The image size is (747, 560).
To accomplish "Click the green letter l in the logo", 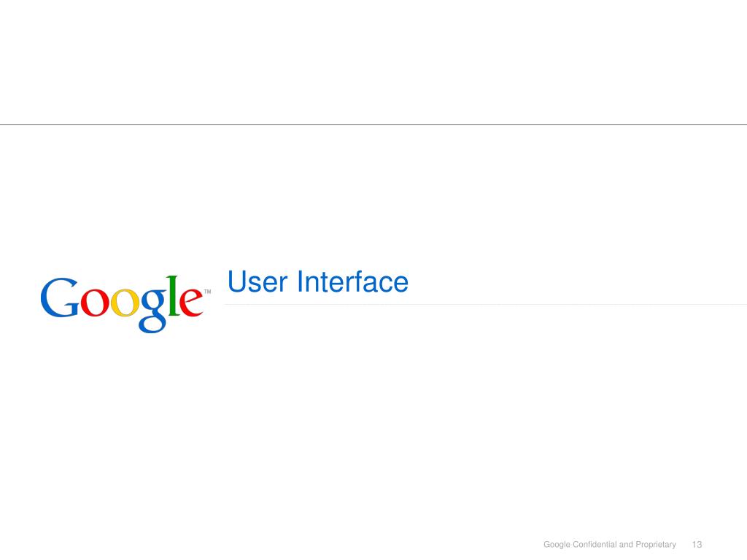I will [174, 295].
